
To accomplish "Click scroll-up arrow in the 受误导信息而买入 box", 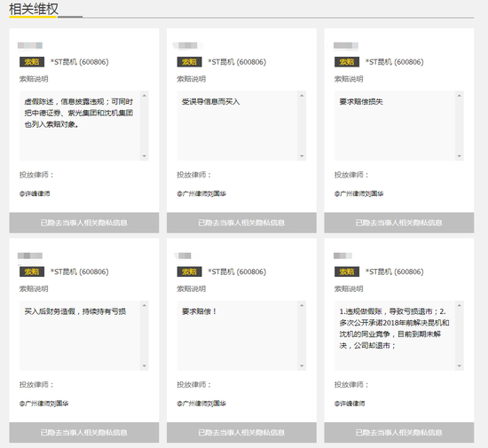I will click(x=302, y=96).
